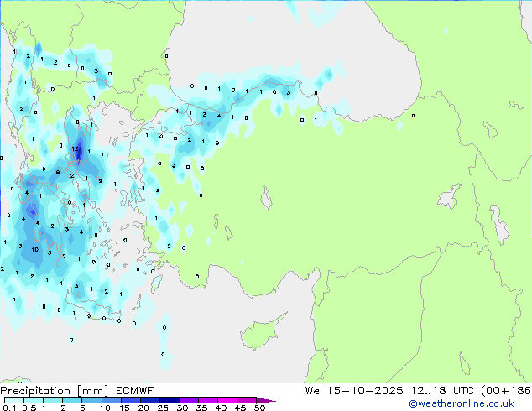The height and width of the screenshot is (411, 532).
Task: Click the legend label '20'
Action: coord(143,408)
